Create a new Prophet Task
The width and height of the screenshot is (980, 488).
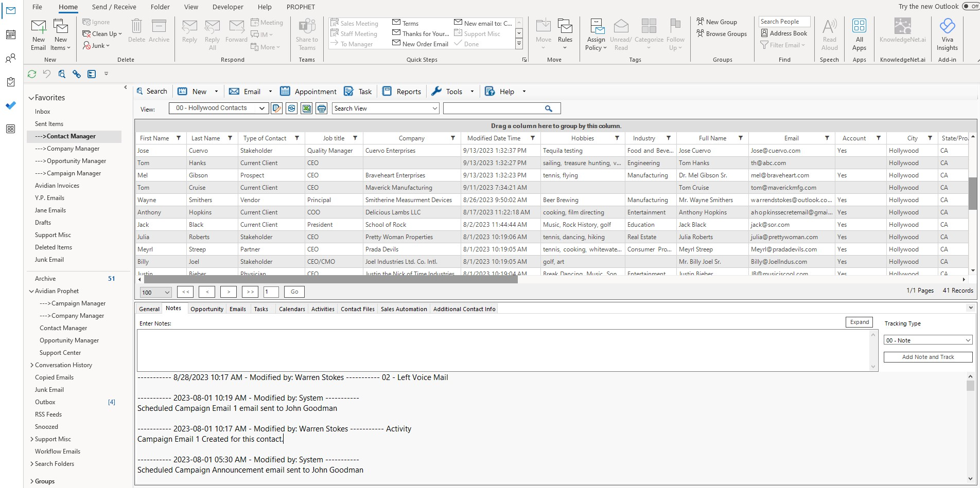click(358, 91)
